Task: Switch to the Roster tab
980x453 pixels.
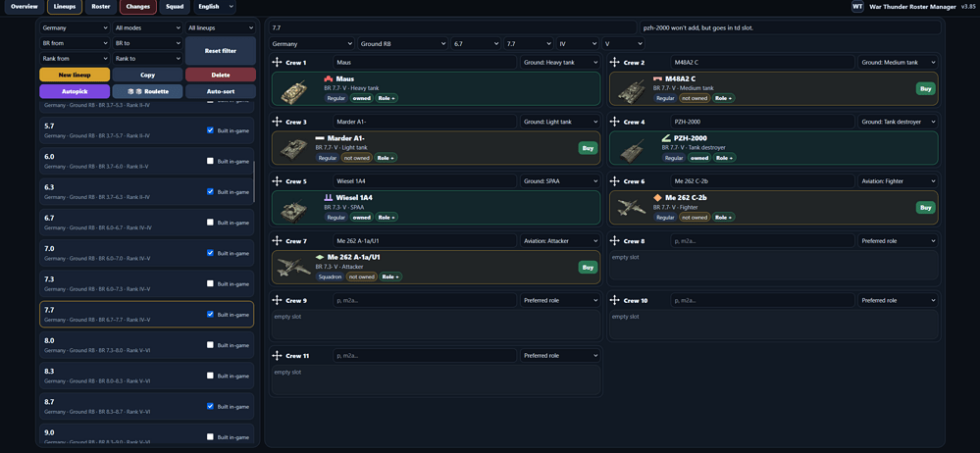Action: 101,6
